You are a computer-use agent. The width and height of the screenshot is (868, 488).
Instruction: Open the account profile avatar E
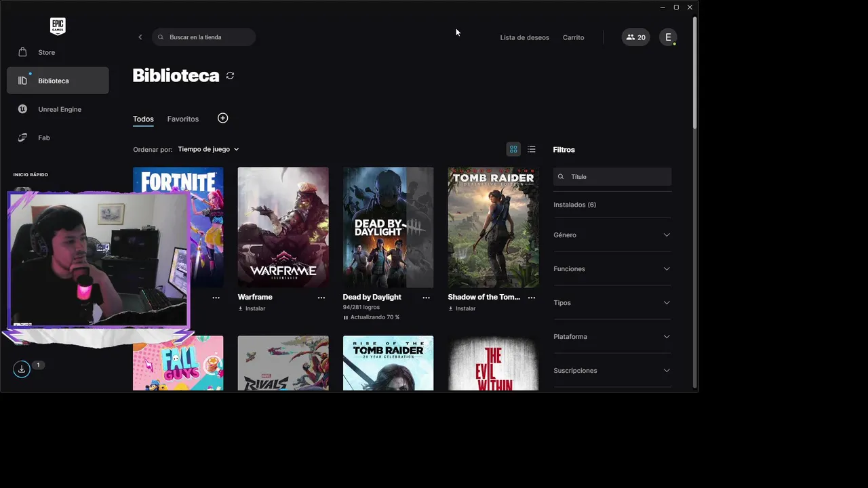[x=668, y=37]
